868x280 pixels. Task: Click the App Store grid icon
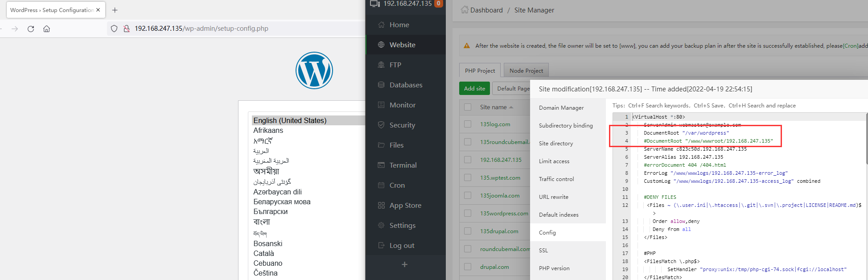tap(381, 205)
